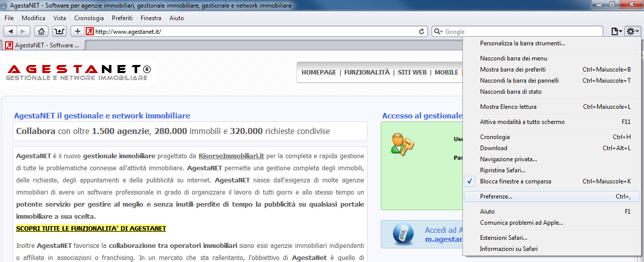Open the Aiuto menu in menu bar

point(177,18)
